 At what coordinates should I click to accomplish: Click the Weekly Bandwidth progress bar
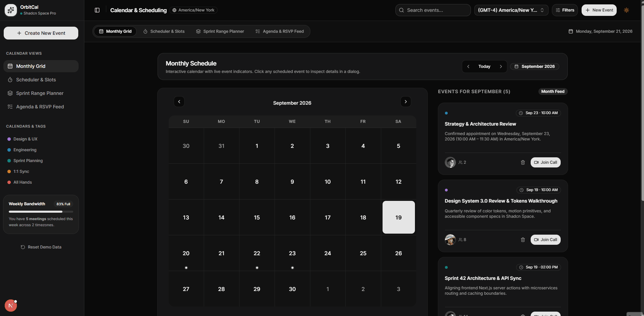[x=41, y=212]
